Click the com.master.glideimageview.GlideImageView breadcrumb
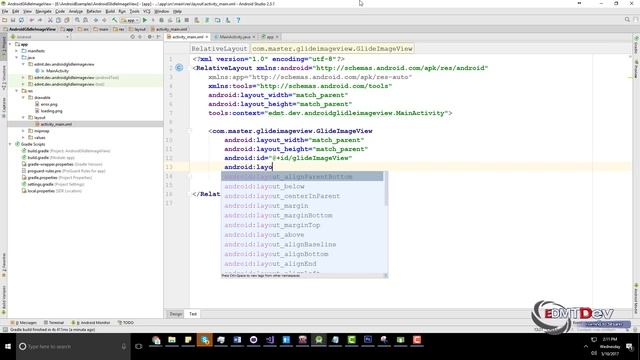Viewport: 640px width, 360px height. [332, 49]
